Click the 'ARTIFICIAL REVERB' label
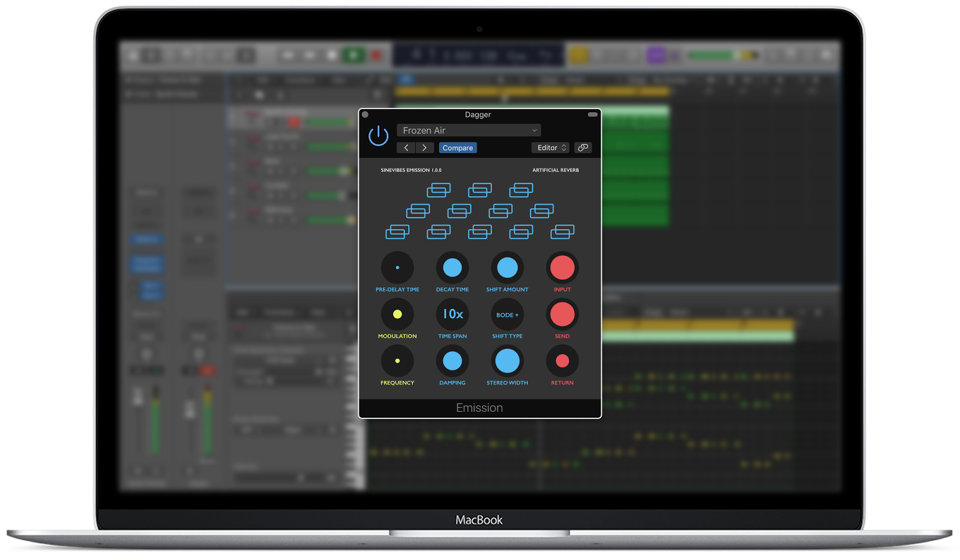 pos(556,170)
